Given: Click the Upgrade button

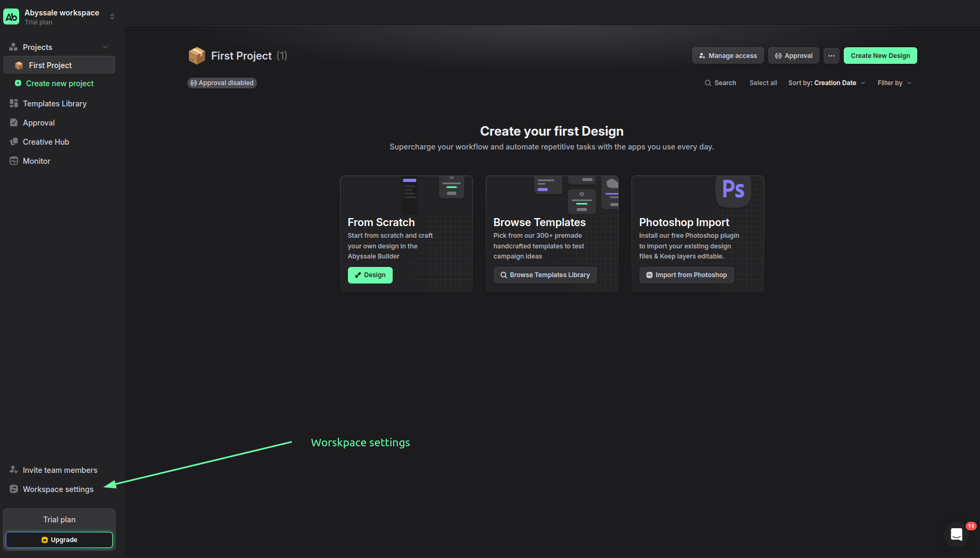Looking at the screenshot, I should point(59,540).
